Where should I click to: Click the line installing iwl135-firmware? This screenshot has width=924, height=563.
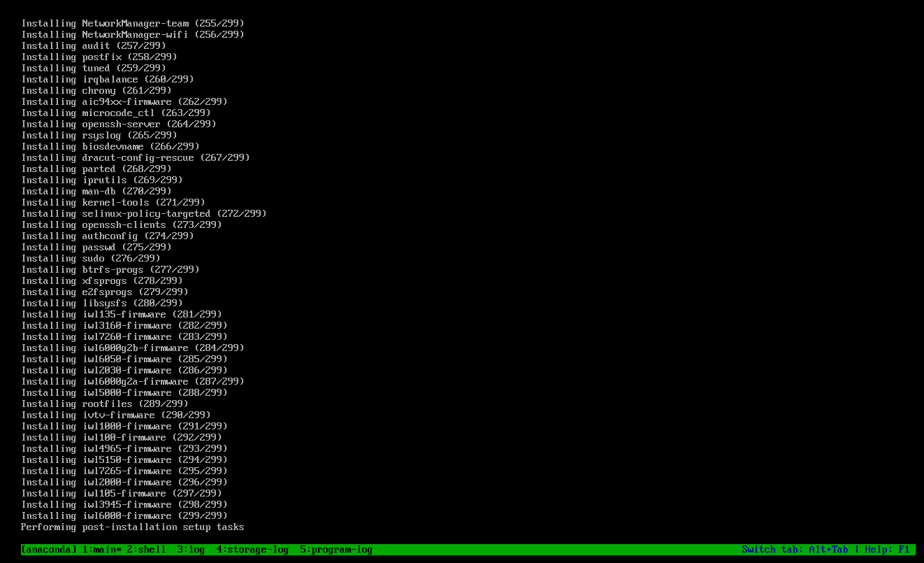122,315
